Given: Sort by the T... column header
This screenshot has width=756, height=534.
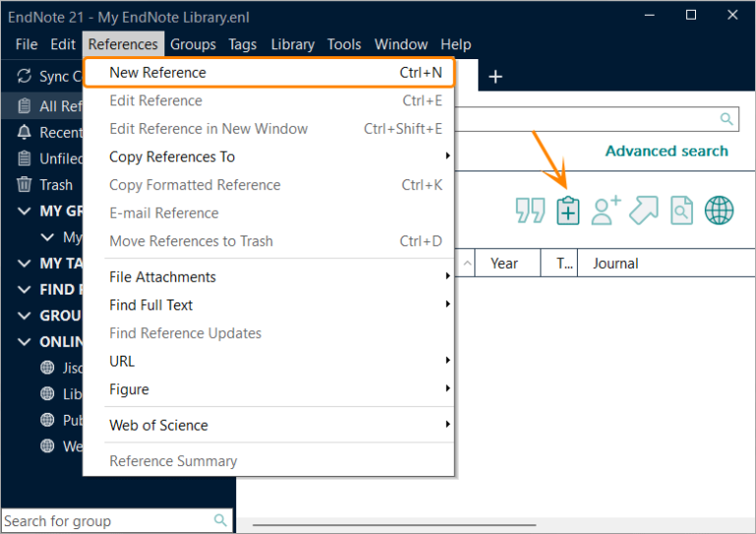Looking at the screenshot, I should coord(559,263).
